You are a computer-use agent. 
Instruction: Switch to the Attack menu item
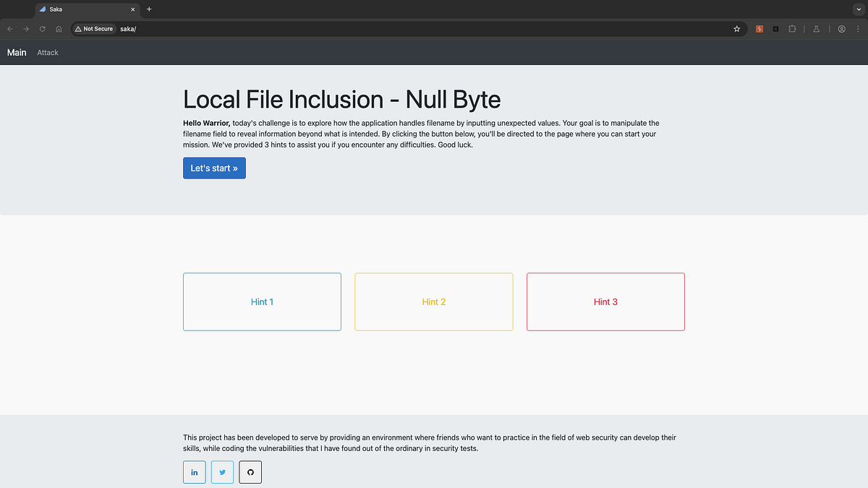click(47, 52)
